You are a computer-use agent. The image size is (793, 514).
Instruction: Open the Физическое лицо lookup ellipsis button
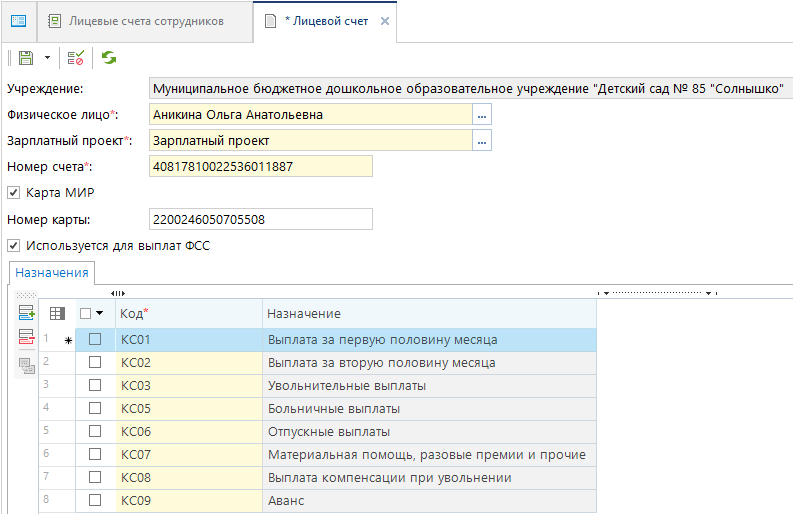[x=482, y=115]
